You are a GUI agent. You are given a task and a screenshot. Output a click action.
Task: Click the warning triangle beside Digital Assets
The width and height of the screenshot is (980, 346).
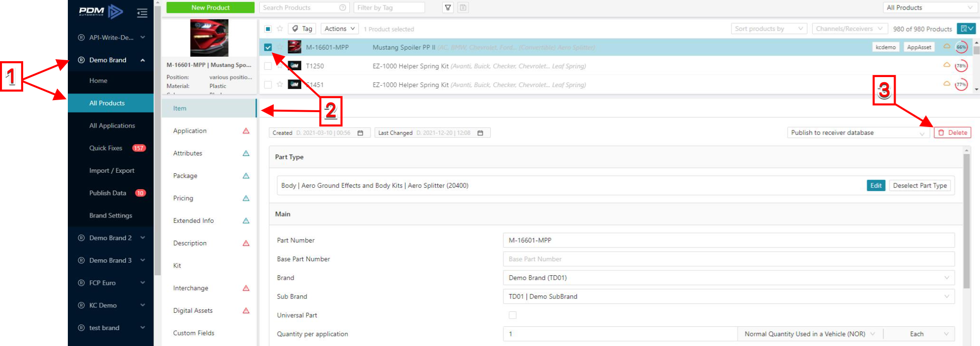pos(246,310)
